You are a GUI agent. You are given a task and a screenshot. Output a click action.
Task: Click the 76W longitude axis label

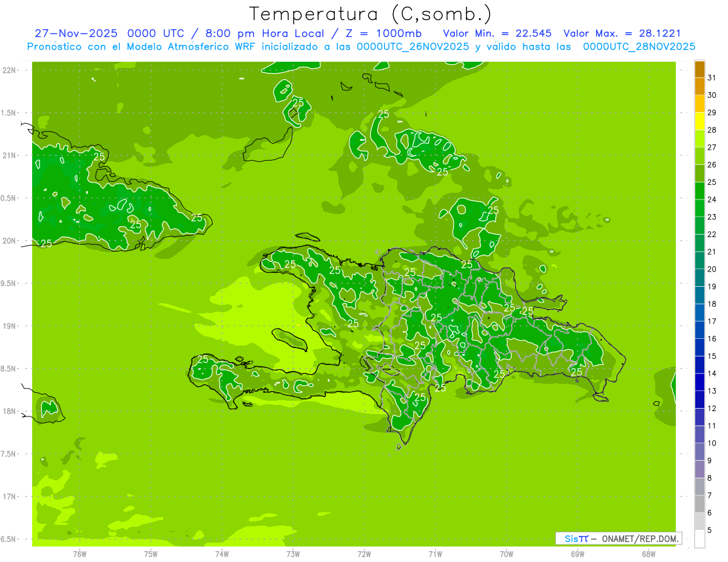click(79, 554)
